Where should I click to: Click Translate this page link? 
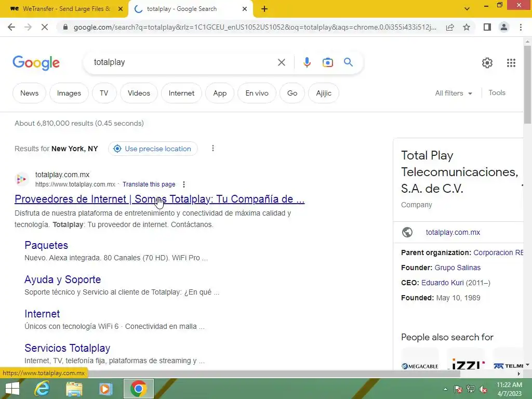coord(149,184)
